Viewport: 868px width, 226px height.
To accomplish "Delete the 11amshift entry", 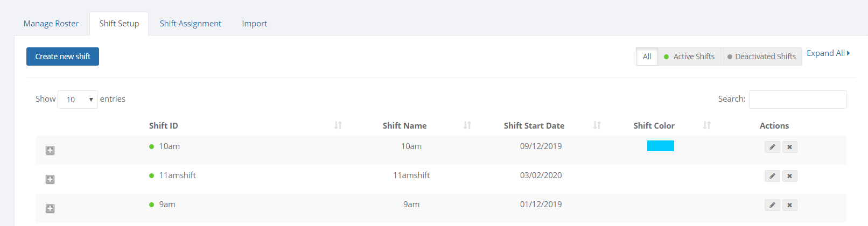I will [790, 176].
